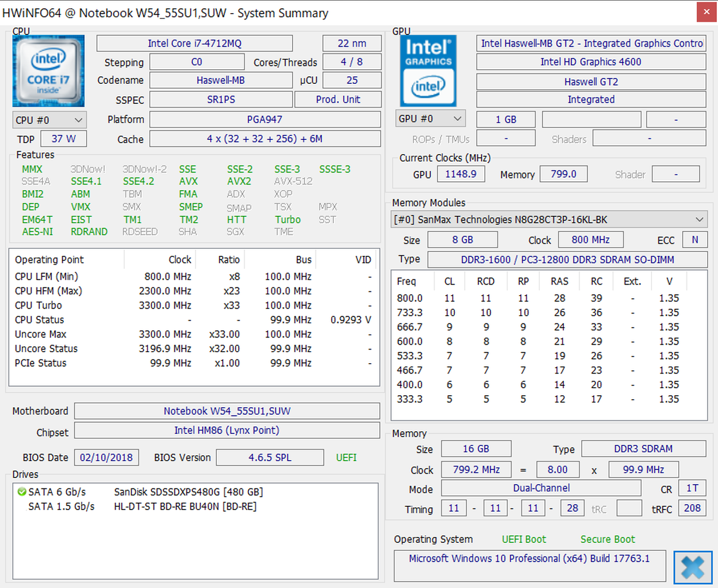The width and height of the screenshot is (718, 588).
Task: Click the memory clock 799.2 MHz field
Action: 476,469
